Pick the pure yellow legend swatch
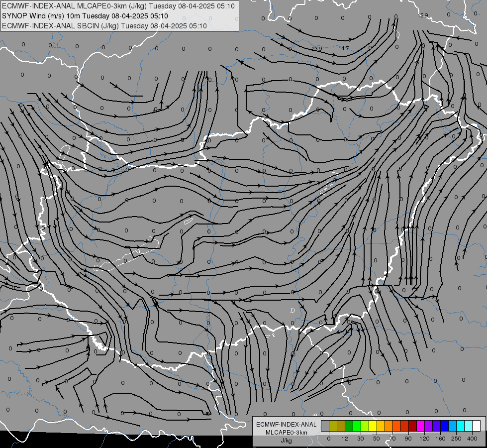Viewport: 487px width, 448px height. click(373, 426)
